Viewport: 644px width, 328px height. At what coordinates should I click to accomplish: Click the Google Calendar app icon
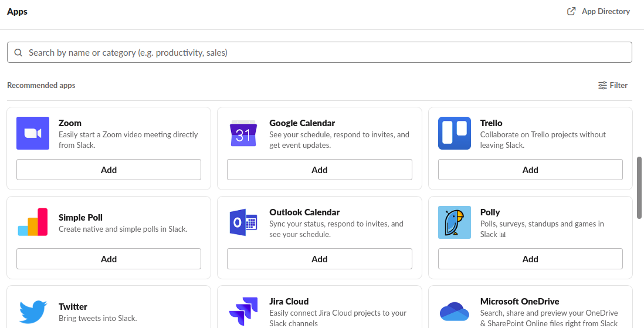(x=243, y=133)
